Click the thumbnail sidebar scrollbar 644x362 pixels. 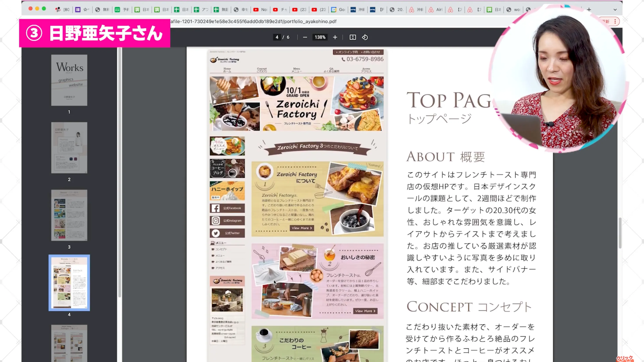120,173
